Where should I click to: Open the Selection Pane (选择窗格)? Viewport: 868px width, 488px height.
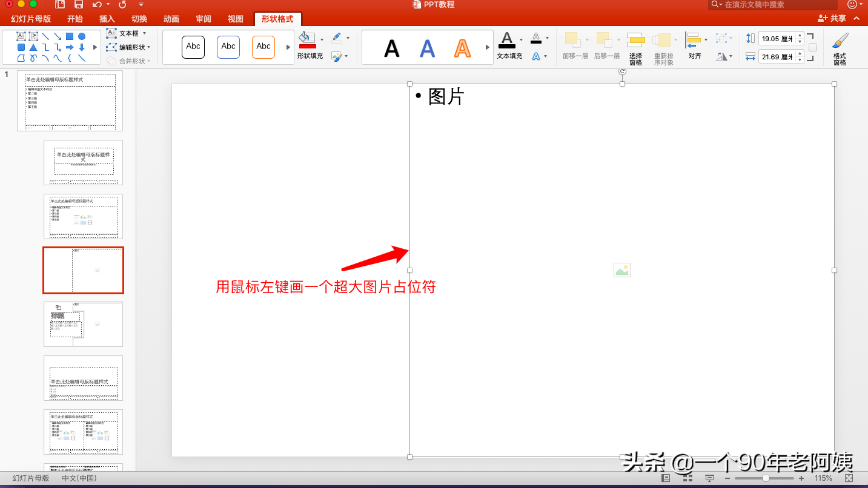635,48
